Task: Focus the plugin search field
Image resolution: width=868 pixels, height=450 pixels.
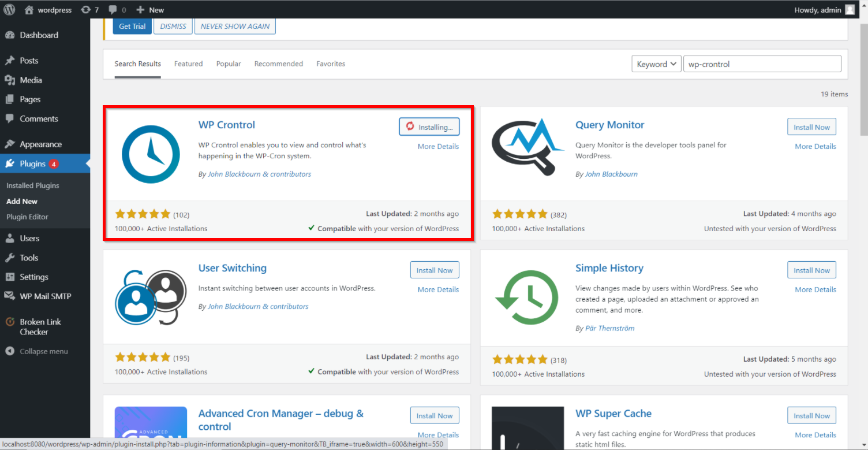Action: [762, 64]
